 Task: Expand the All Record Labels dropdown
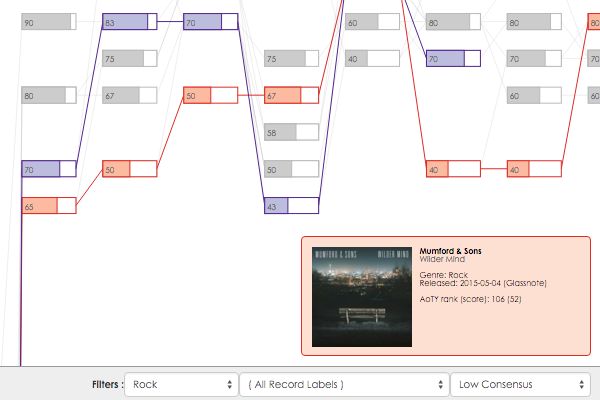(344, 384)
